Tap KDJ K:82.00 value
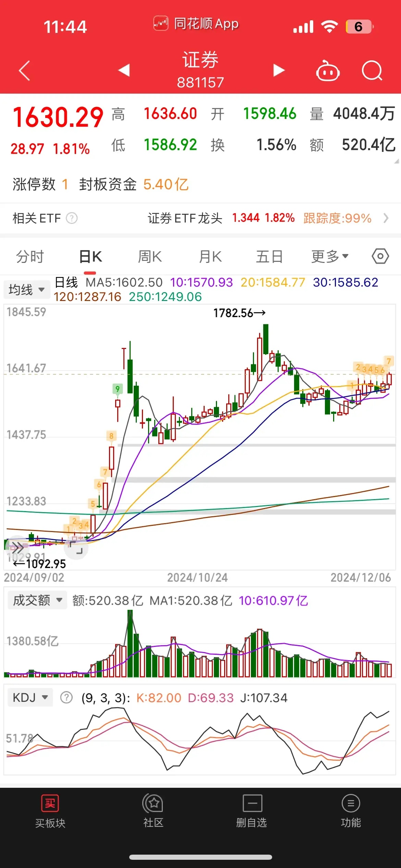The image size is (401, 868). 159,698
